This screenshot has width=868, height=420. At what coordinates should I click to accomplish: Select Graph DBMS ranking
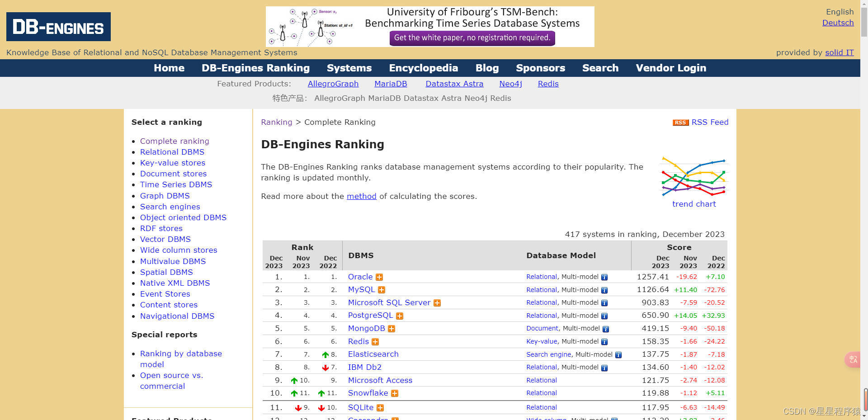[x=165, y=196]
